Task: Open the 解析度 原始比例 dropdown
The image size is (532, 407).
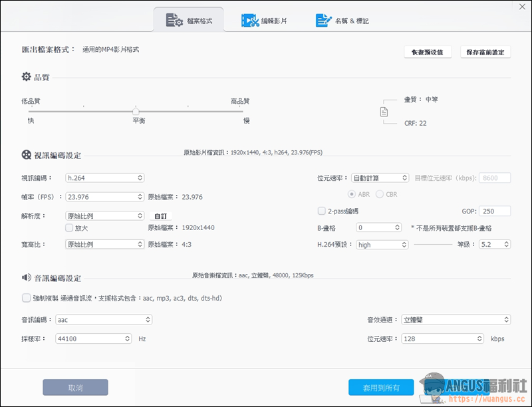Action: (x=105, y=215)
